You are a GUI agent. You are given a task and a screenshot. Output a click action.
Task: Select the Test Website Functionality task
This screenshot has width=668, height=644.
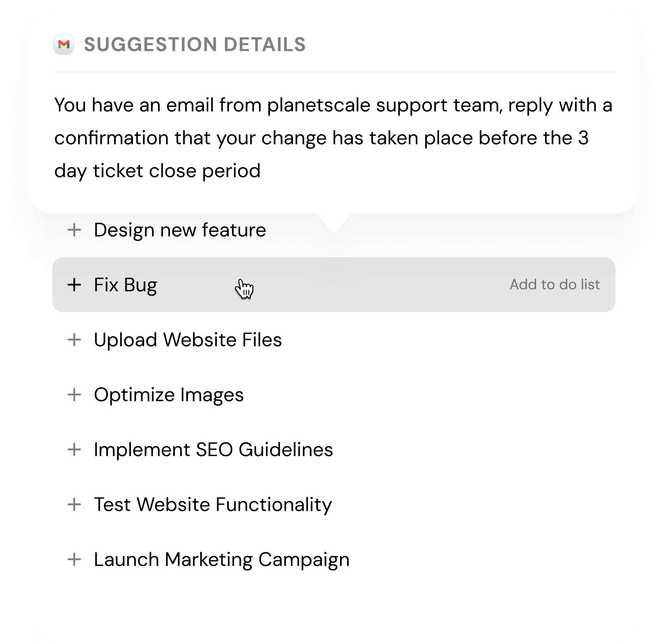click(212, 504)
